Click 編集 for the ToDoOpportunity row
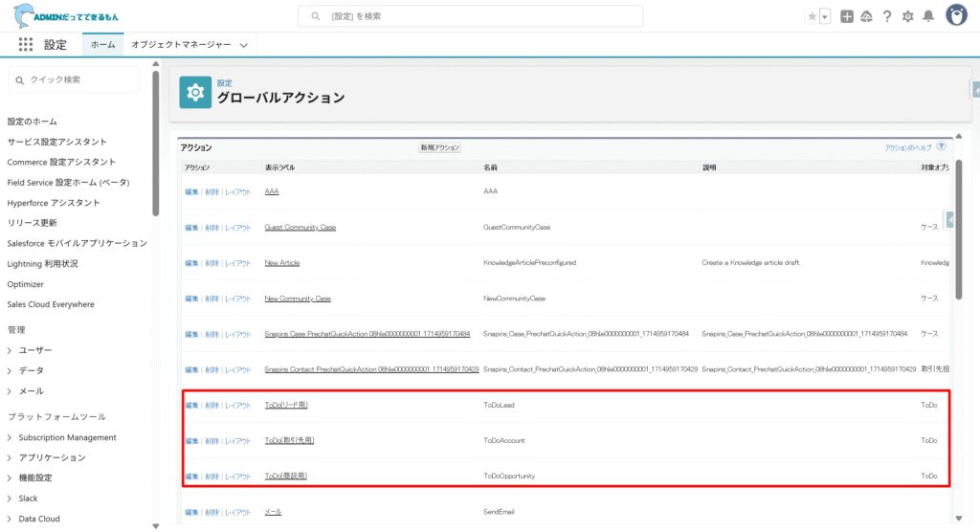 point(191,477)
